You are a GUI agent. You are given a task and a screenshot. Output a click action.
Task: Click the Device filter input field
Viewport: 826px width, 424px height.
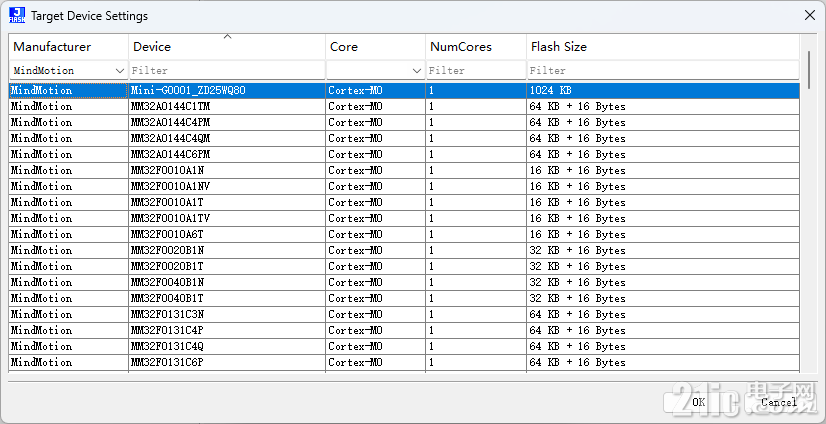227,71
